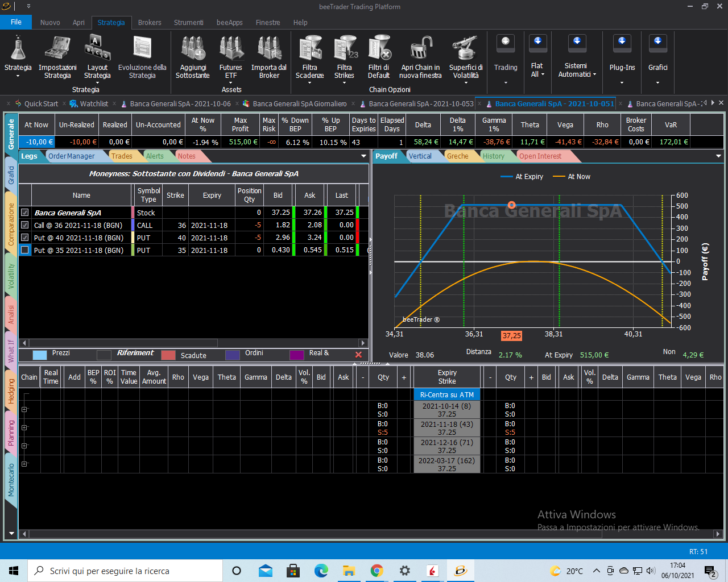
Task: Click the Prezzi blue color swatch
Action: pyautogui.click(x=40, y=355)
